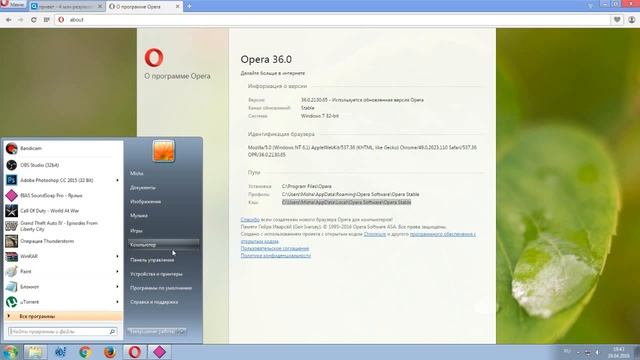This screenshot has height=360, width=640.
Task: Open Политика конфиденциальности link
Action: pyautogui.click(x=276, y=256)
